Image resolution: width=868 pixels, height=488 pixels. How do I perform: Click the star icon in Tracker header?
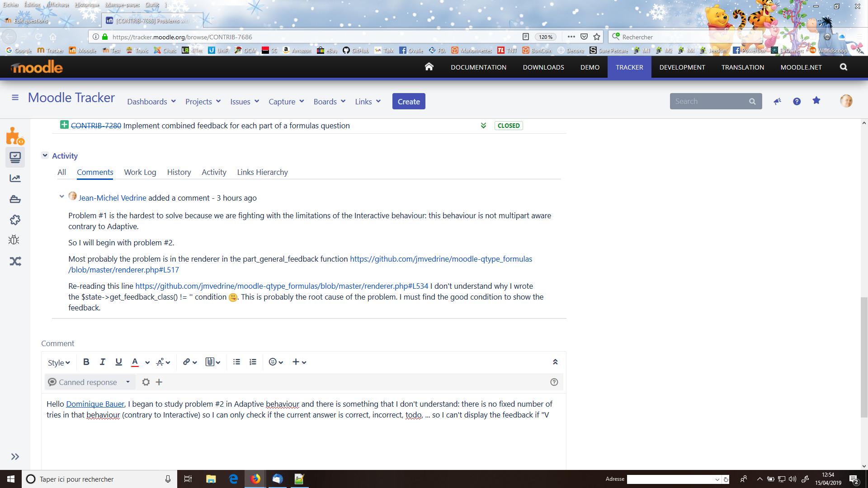pyautogui.click(x=816, y=101)
